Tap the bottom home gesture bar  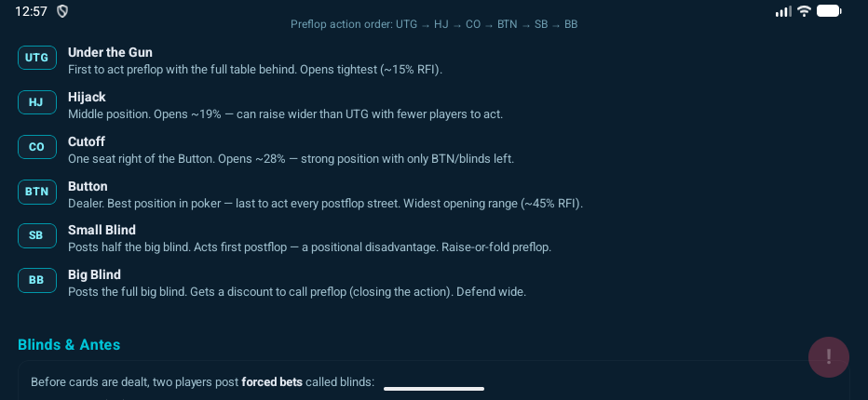(434, 389)
